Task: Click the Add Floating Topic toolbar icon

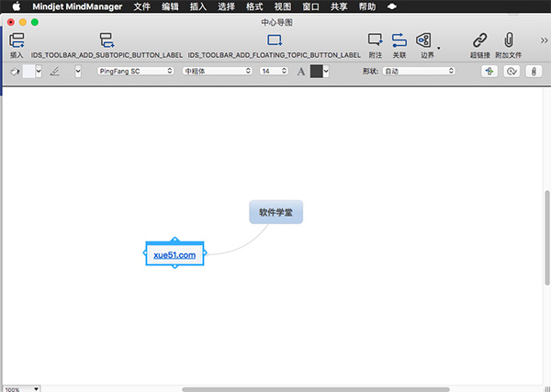Action: (275, 40)
